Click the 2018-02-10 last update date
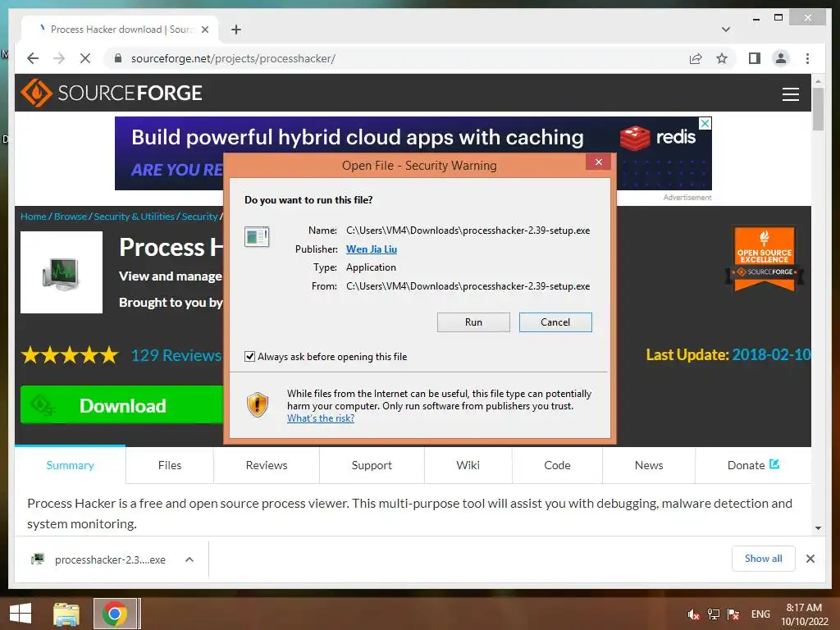This screenshot has width=840, height=630. pos(771,354)
